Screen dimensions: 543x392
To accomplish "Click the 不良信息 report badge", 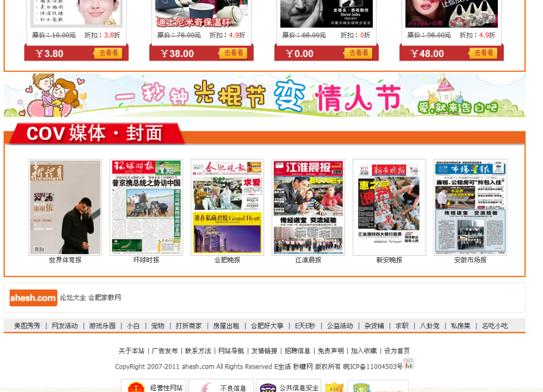I will coord(222,386).
